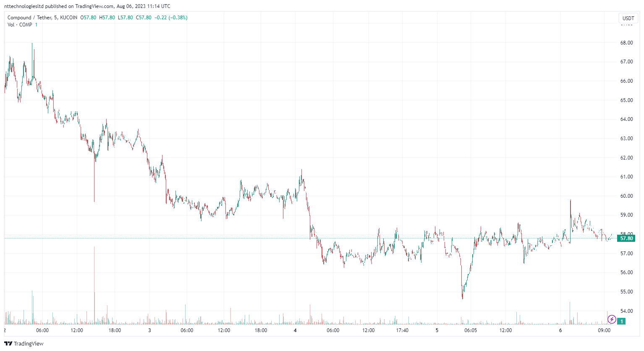Viewport: 644px width, 351px height.
Task: Click the nttechnologiesltd publisher link
Action: 23,6
